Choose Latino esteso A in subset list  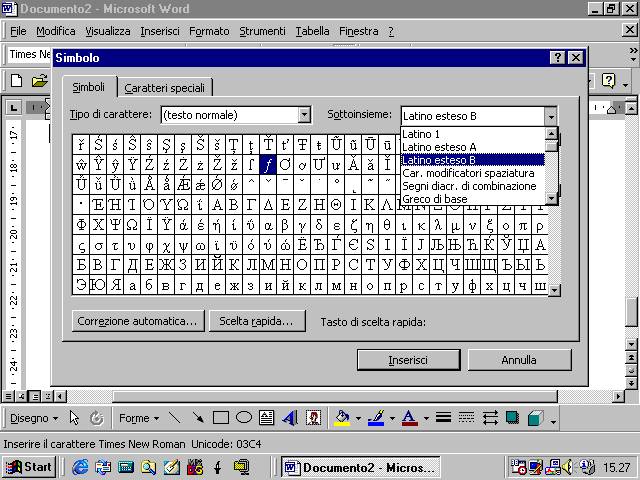pos(473,147)
